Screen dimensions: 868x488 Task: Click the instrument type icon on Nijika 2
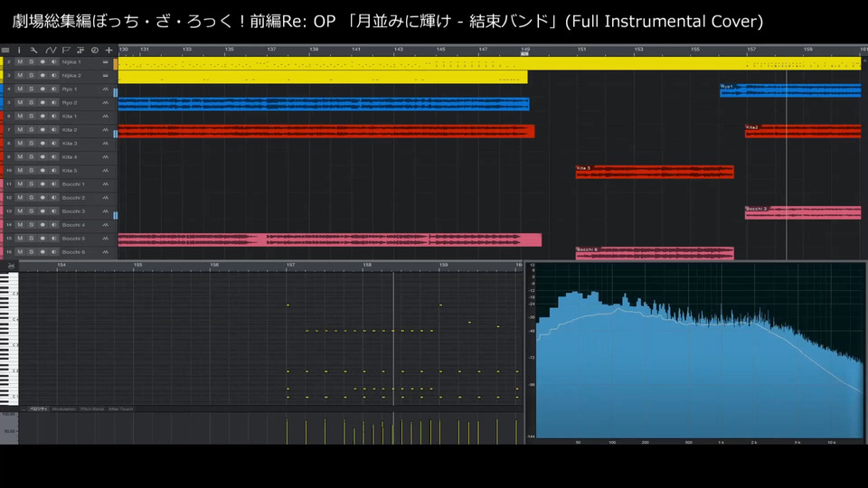coord(105,75)
